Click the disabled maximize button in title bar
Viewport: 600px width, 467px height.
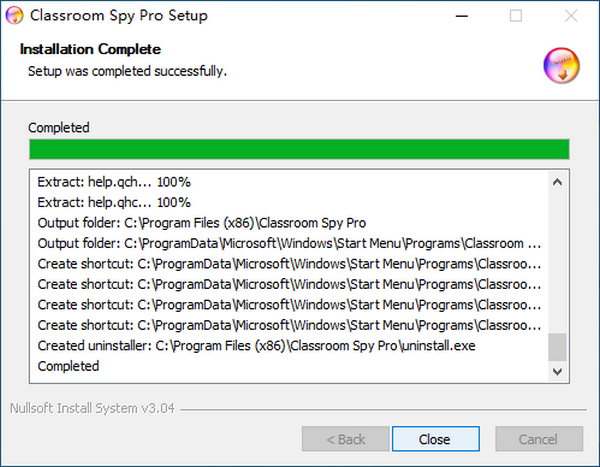pos(515,16)
